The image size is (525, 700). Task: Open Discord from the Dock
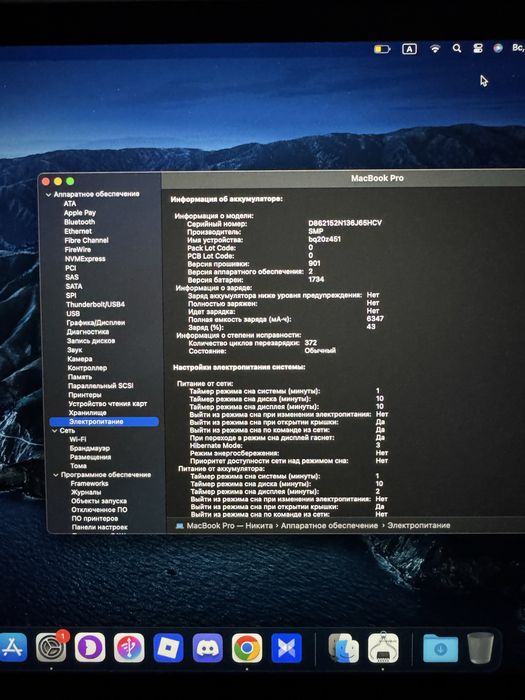point(208,648)
